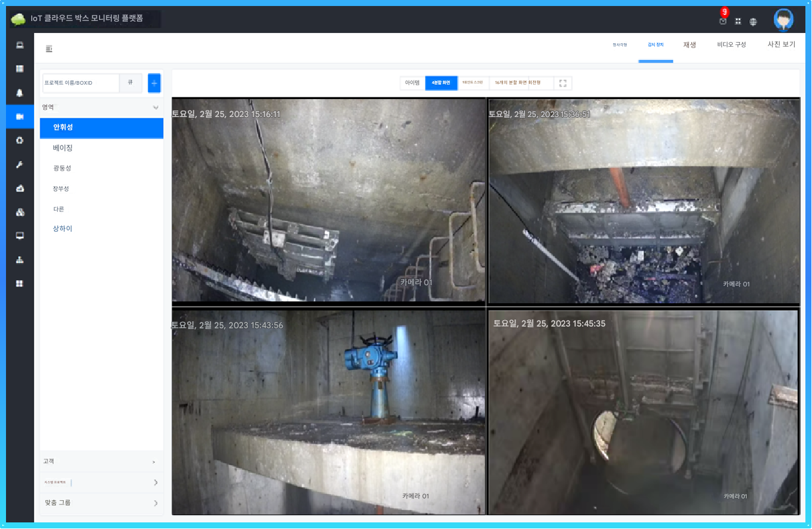Click the 프로젝트 이름/BOXID search field

[81, 83]
